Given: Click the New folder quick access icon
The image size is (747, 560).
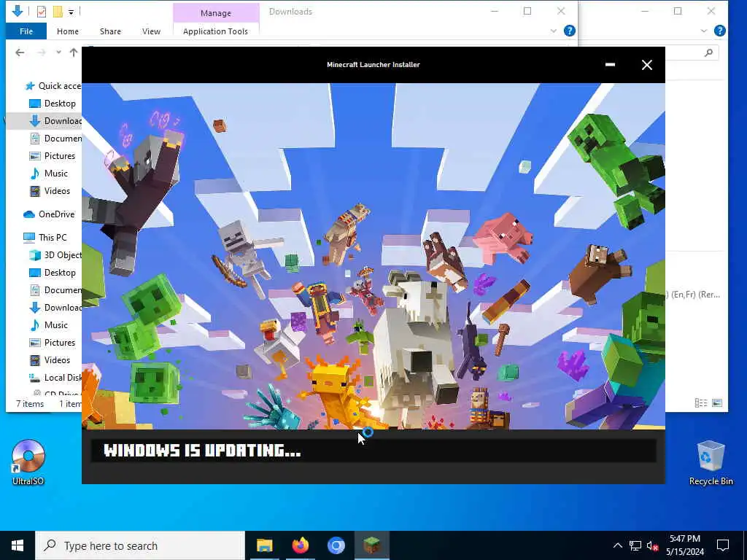Looking at the screenshot, I should 58,12.
